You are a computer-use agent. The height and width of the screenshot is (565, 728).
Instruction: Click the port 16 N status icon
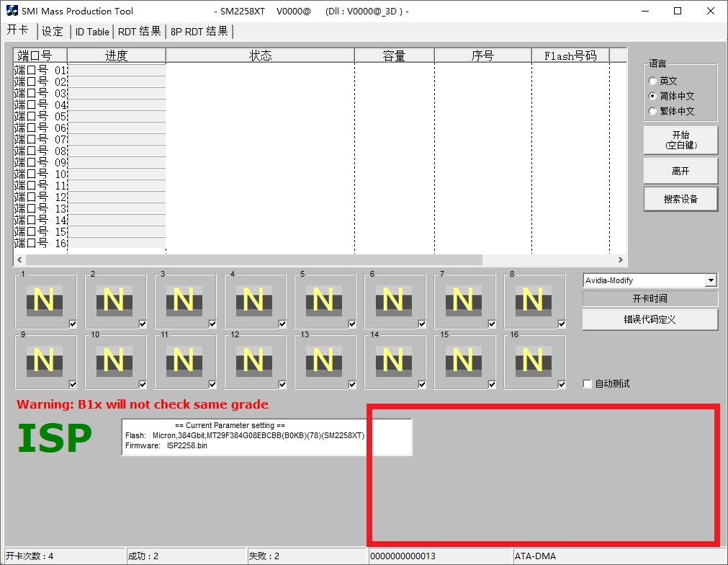(x=533, y=360)
